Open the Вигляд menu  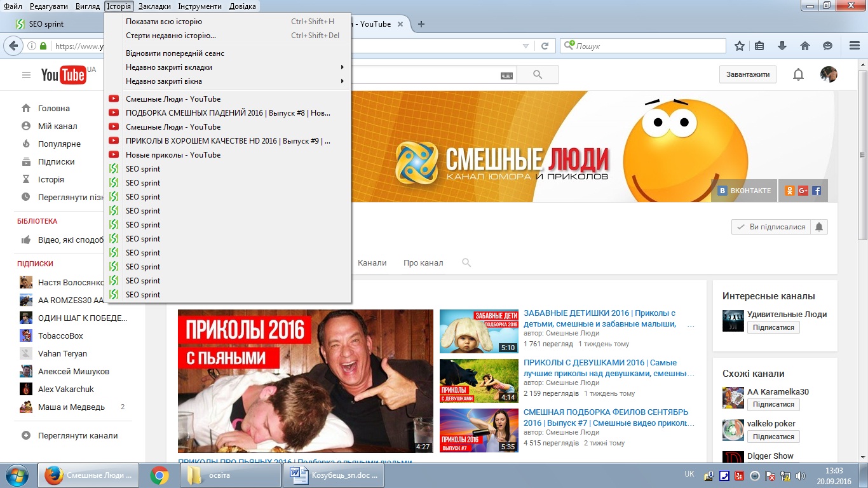pos(87,6)
